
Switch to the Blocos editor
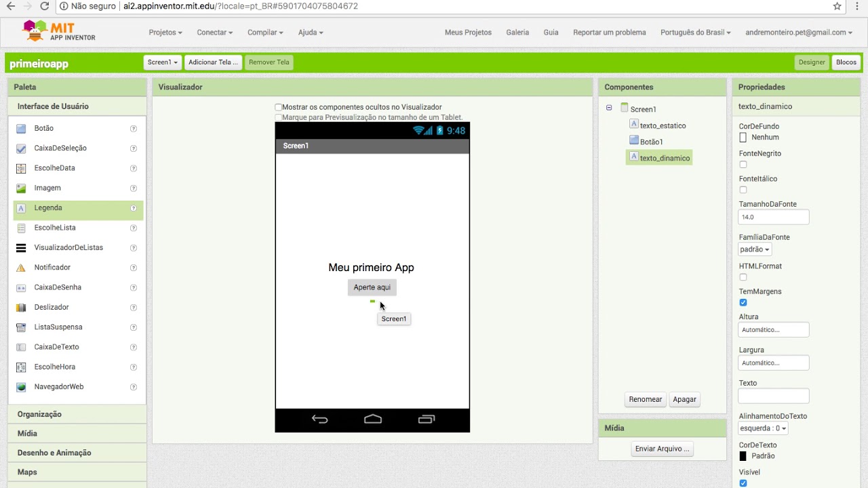[846, 62]
